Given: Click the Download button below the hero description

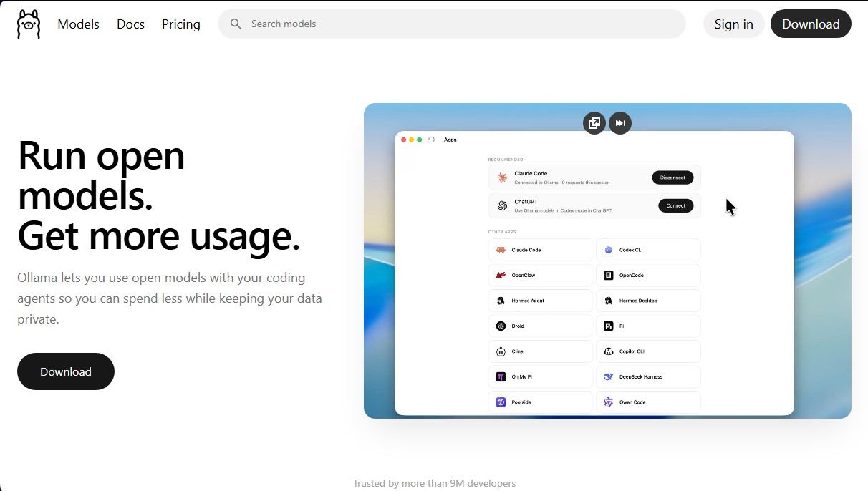Looking at the screenshot, I should coord(66,371).
